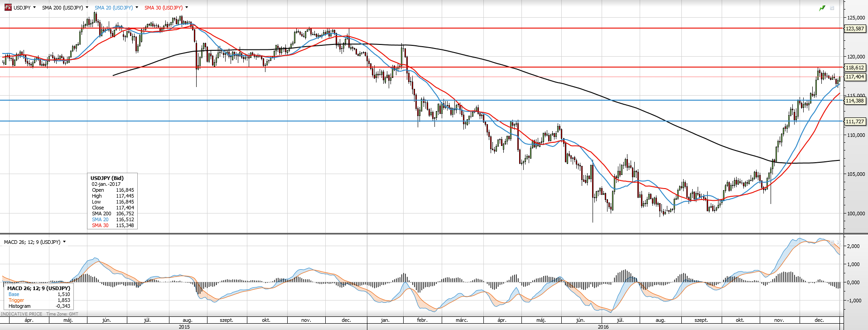Viewport: 868px width, 330px height.
Task: Maximize the MACD indicator panel
Action: 832,243
